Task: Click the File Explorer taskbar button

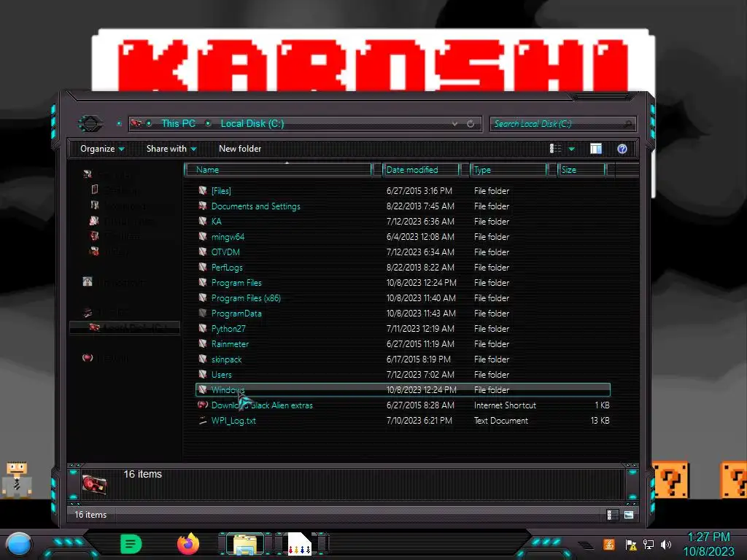Action: pos(244,544)
